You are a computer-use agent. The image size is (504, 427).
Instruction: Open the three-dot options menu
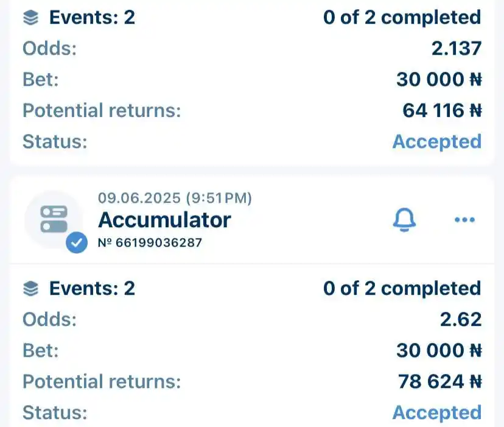(x=465, y=220)
